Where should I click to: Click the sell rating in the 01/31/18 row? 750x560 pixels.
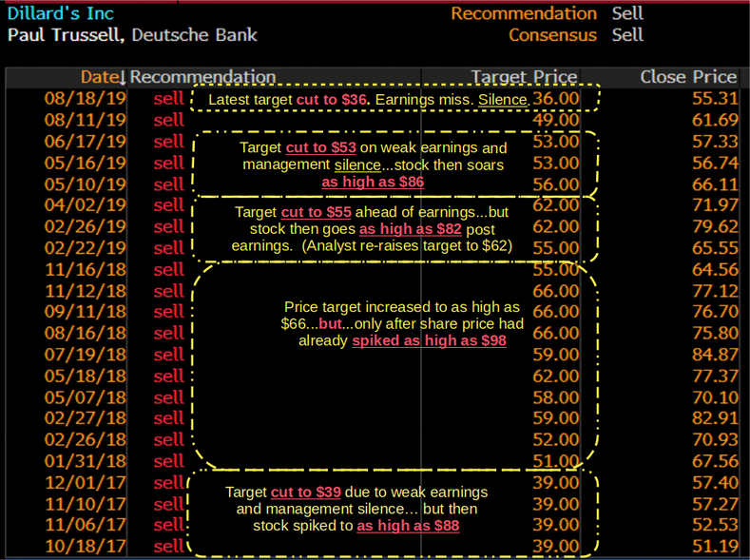169,461
